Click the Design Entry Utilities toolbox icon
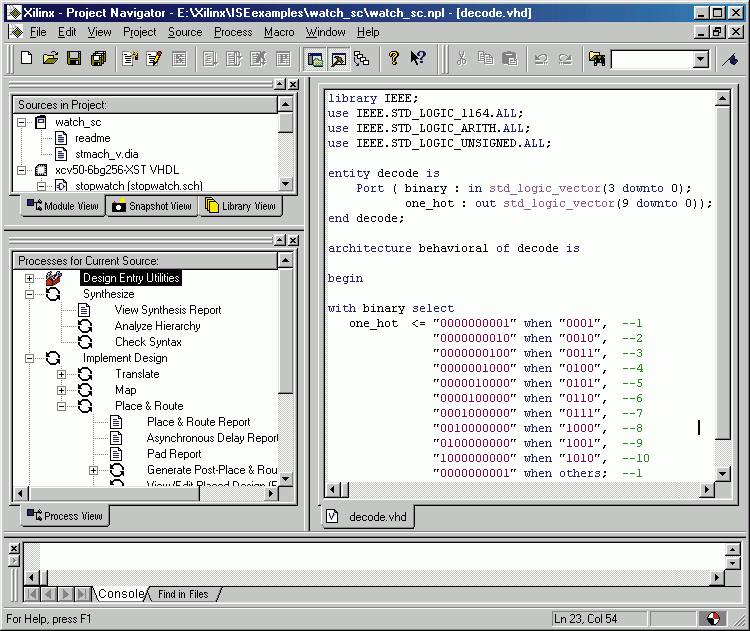Screen dimensions: 750x631 coord(54,278)
